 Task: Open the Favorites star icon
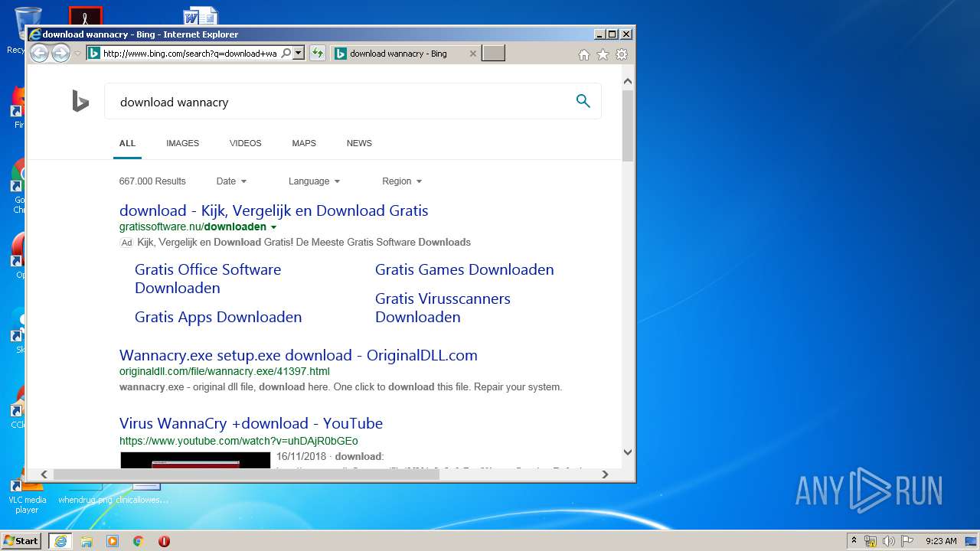[603, 54]
